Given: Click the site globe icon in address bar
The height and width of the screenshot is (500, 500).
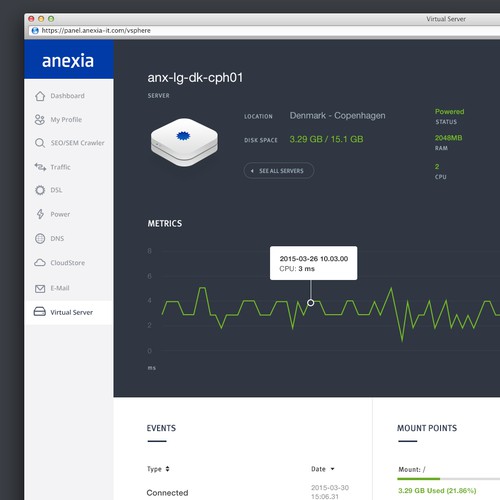Looking at the screenshot, I should click(35, 31).
